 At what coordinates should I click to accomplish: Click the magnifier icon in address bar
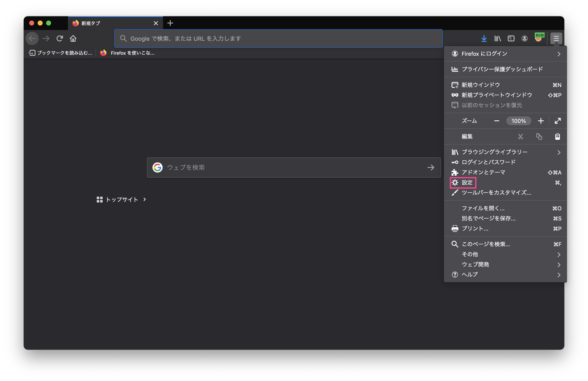coord(123,39)
